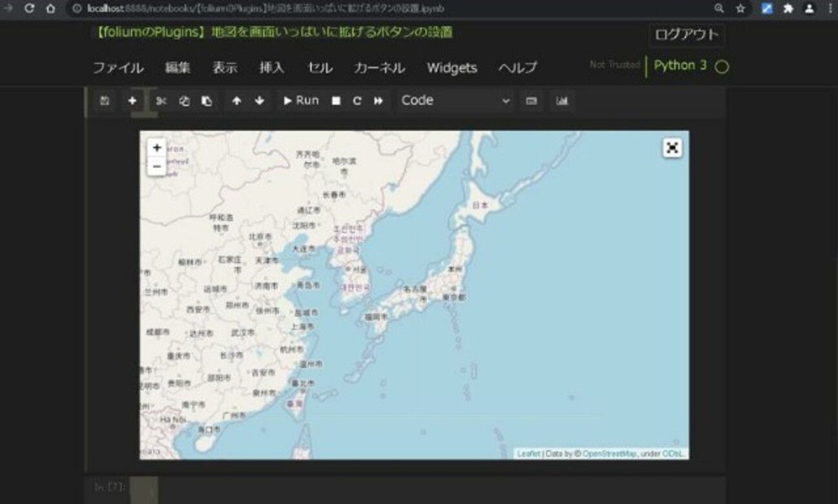The width and height of the screenshot is (838, 504).
Task: Restart the kernel icon
Action: tap(357, 101)
